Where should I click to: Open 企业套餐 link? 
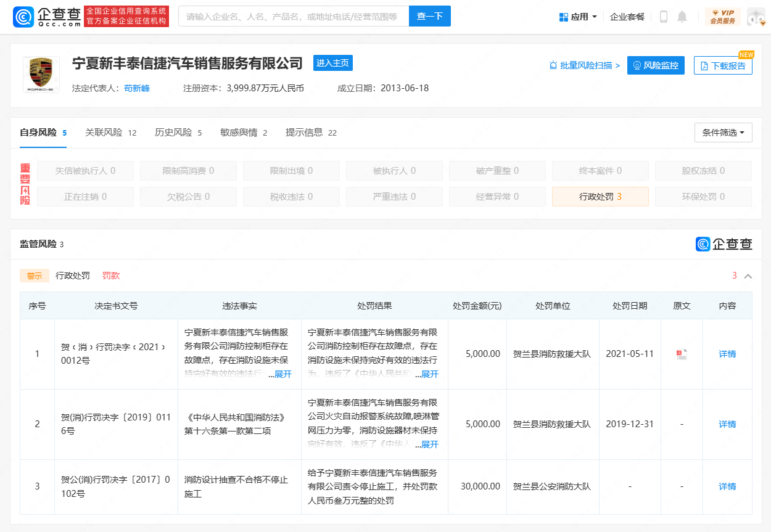(627, 17)
